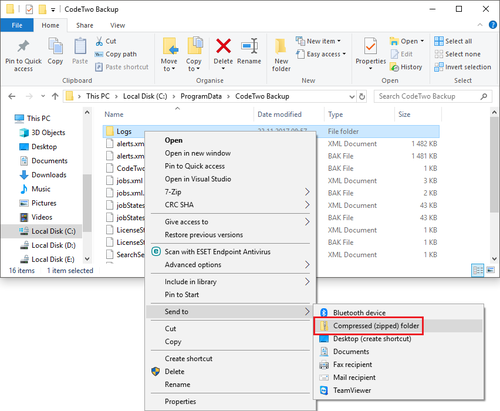Click ProgramData in the address breadcrumb
Image resolution: width=500 pixels, height=411 pixels.
tap(201, 96)
